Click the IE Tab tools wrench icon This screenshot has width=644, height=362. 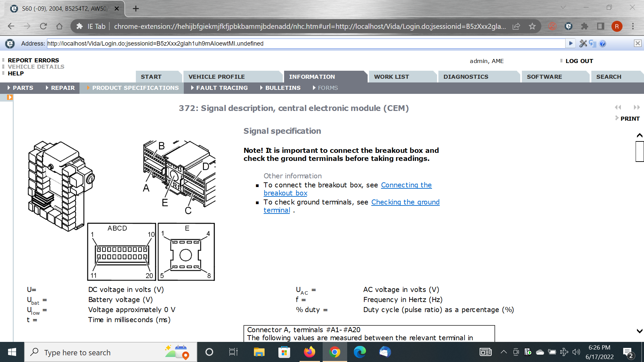(583, 44)
